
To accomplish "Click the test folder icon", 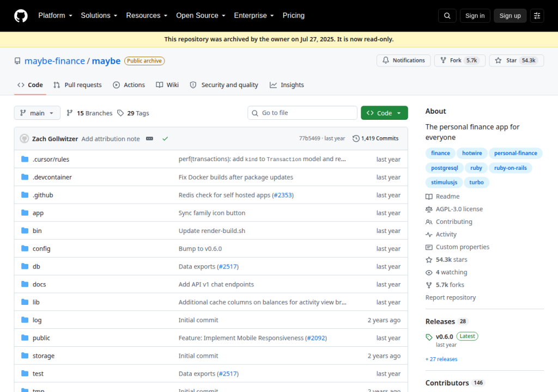I will tap(25, 373).
